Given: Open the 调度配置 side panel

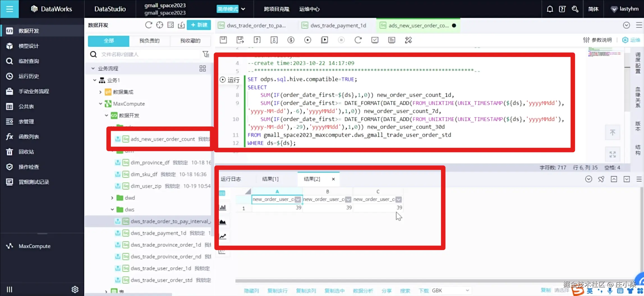Looking at the screenshot, I should pos(638,63).
